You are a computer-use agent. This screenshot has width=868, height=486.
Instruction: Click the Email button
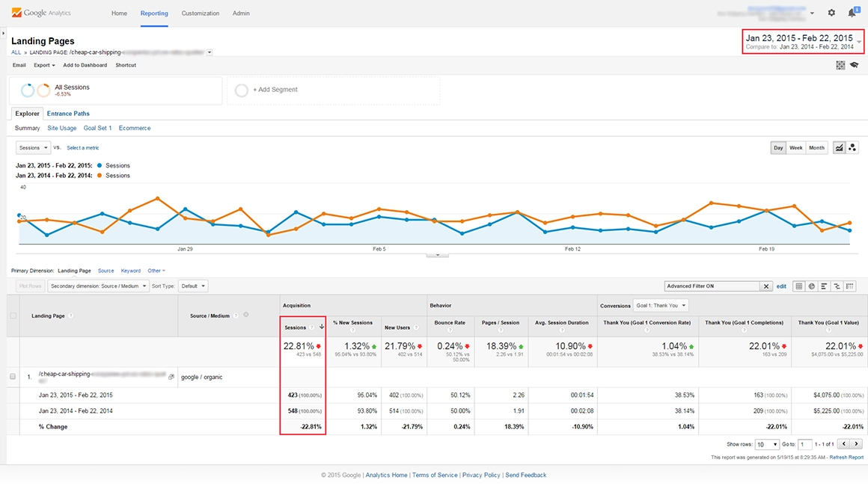[x=19, y=65]
